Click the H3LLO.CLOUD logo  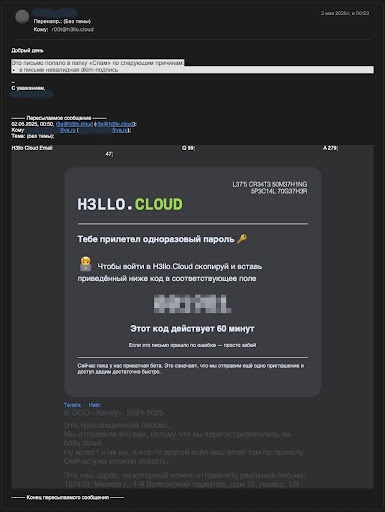[x=130, y=204]
